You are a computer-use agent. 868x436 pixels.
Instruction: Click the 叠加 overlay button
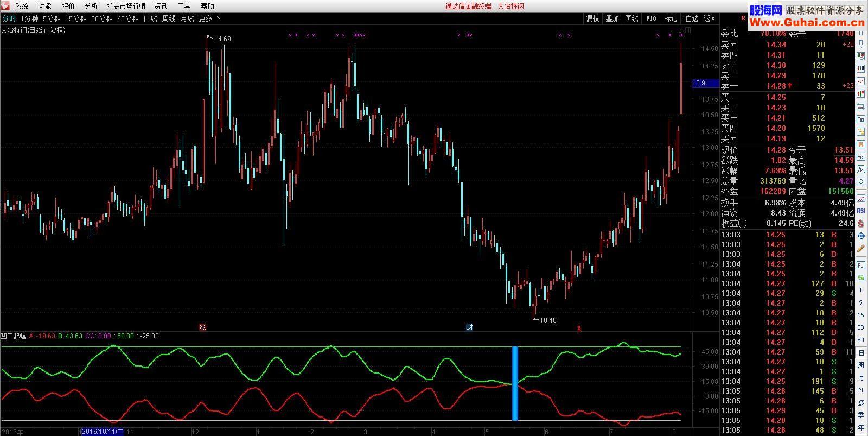612,18
